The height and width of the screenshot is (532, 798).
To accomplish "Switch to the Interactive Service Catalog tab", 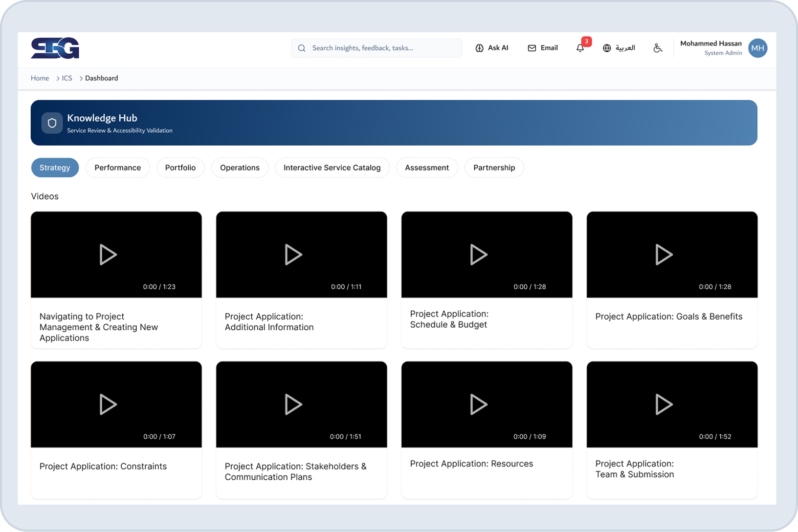I will (332, 168).
